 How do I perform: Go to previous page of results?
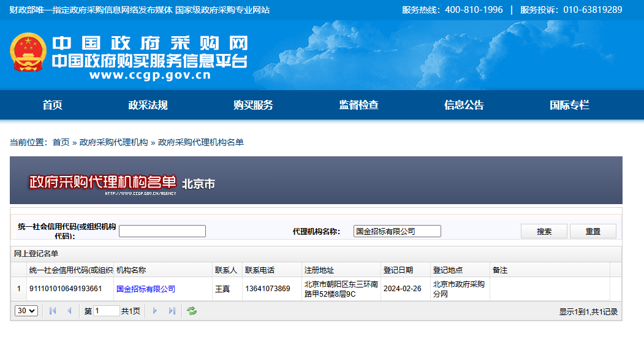pyautogui.click(x=69, y=311)
